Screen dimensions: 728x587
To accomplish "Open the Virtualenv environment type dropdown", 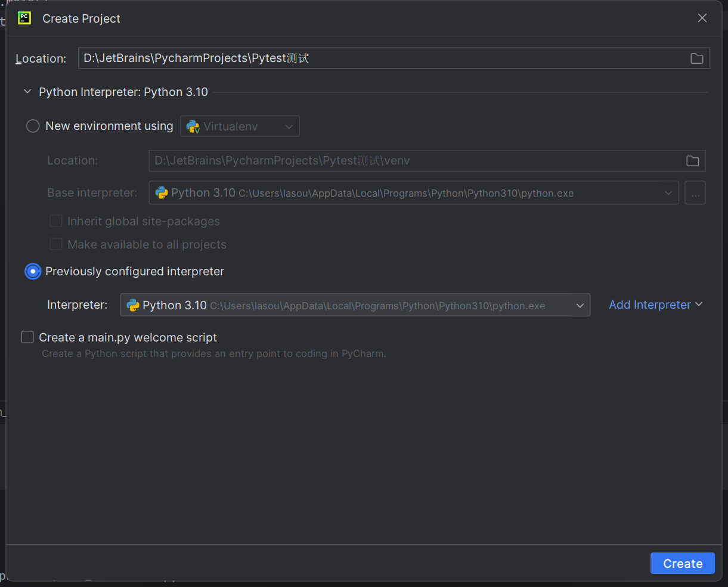I will click(240, 126).
